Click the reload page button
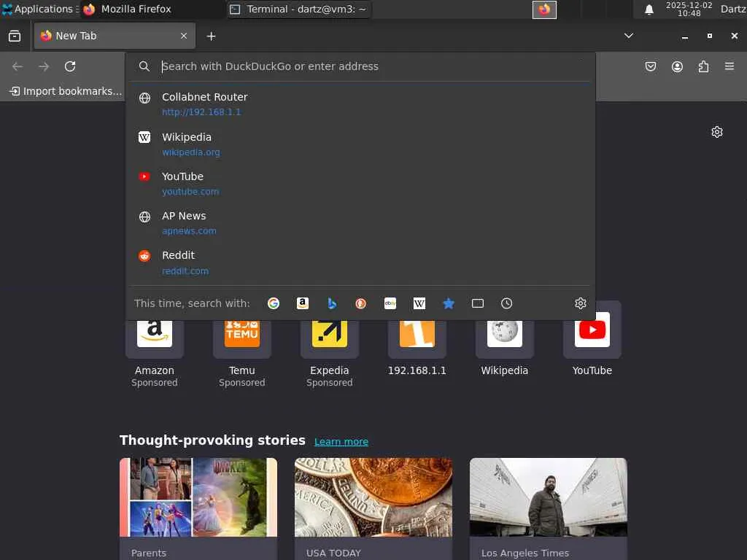Viewport: 747px width, 560px height. point(70,66)
